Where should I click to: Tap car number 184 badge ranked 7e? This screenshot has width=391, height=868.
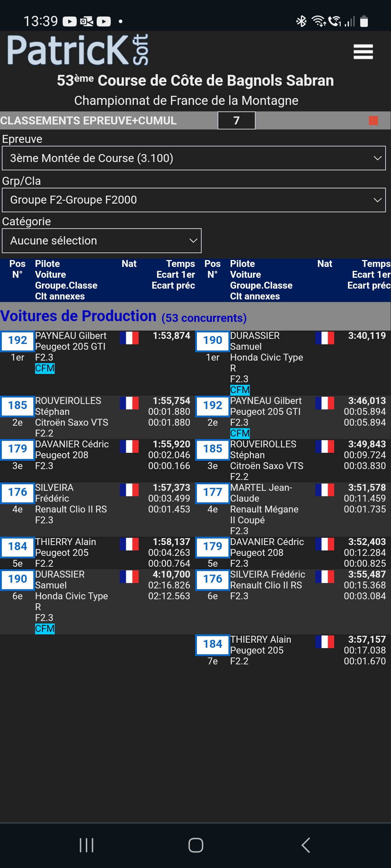(213, 644)
